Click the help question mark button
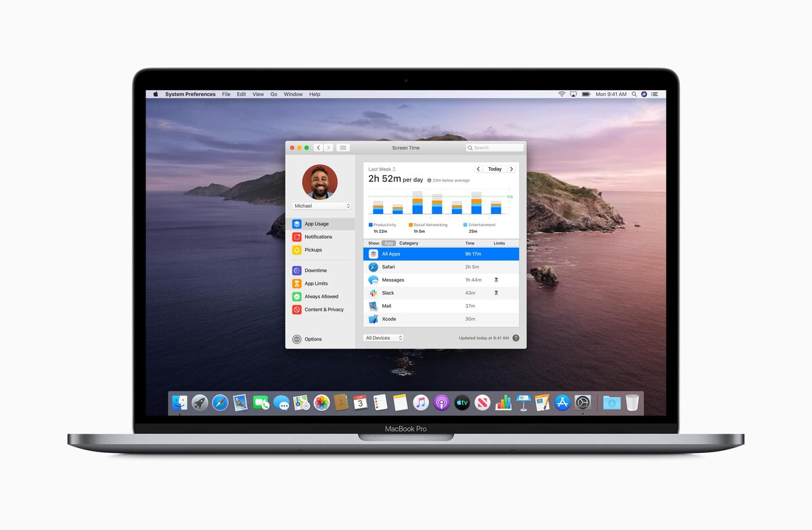 (x=515, y=338)
